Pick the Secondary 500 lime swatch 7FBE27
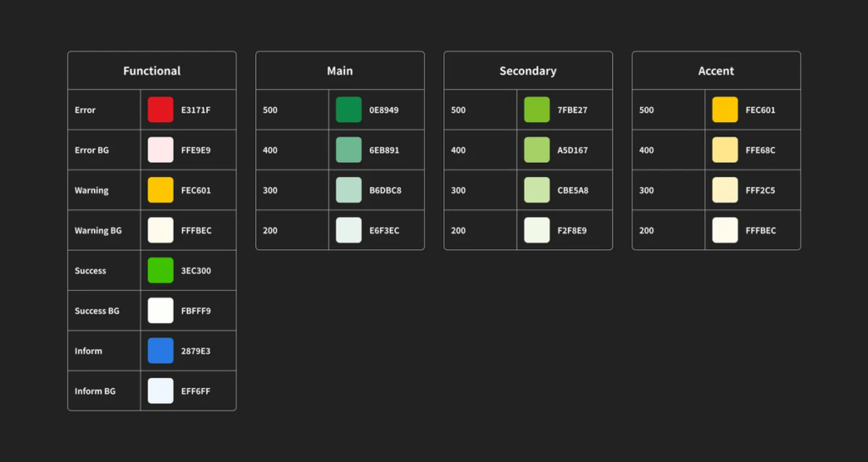Viewport: 868px width, 462px height. pyautogui.click(x=537, y=109)
